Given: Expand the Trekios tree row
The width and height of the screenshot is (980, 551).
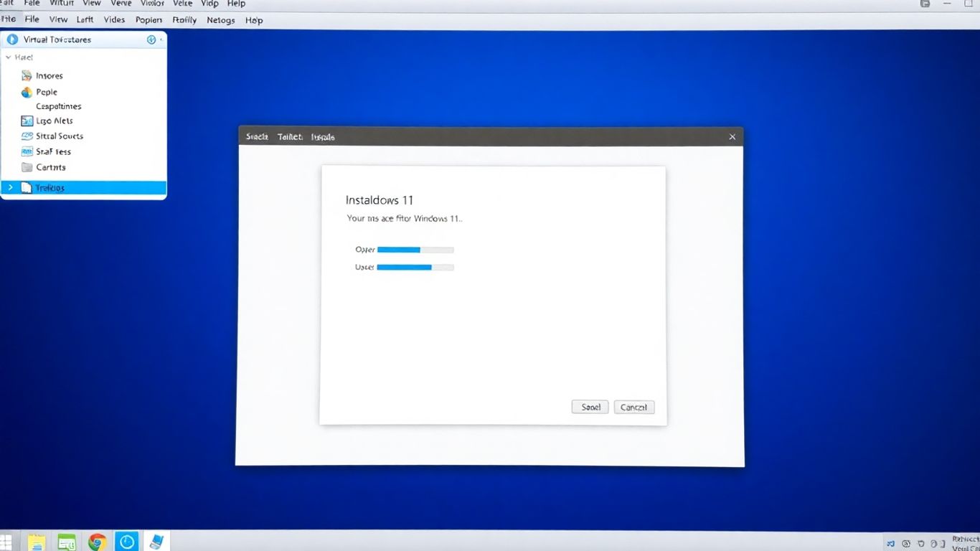Looking at the screenshot, I should (x=10, y=188).
